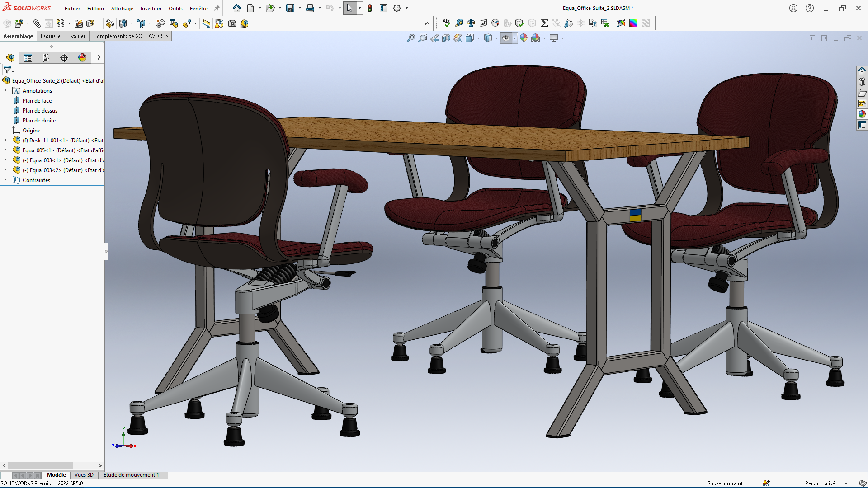Open the display style dropdown arrow
868x488 pixels.
tap(496, 38)
